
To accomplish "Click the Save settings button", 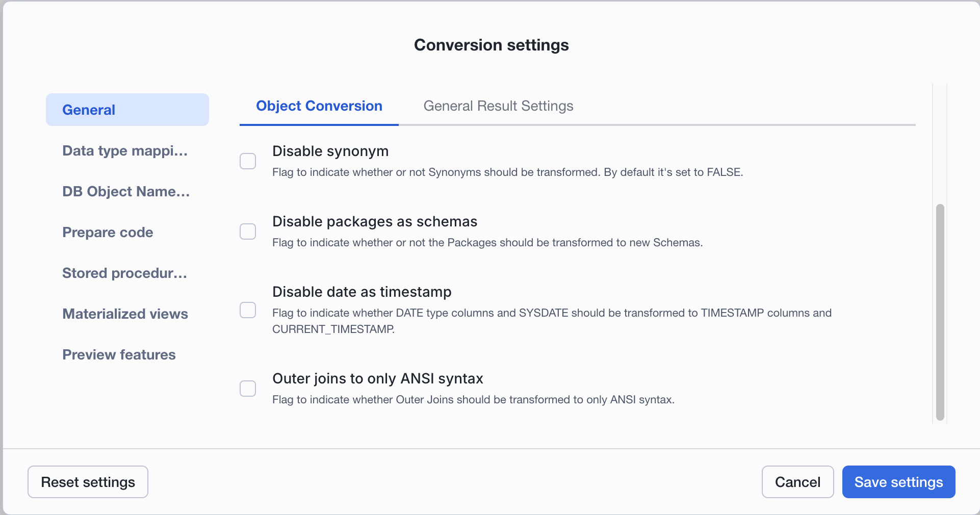I will [x=898, y=482].
